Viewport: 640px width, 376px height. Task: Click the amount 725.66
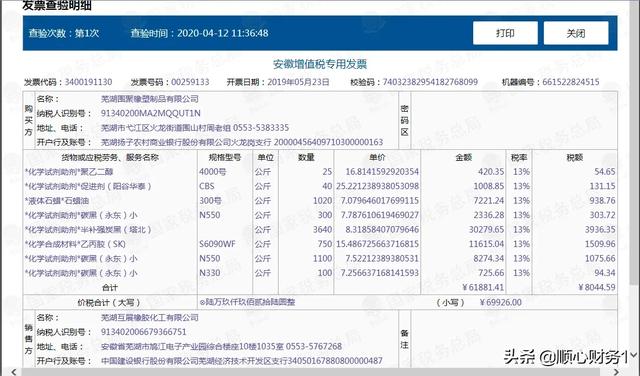pyautogui.click(x=491, y=273)
